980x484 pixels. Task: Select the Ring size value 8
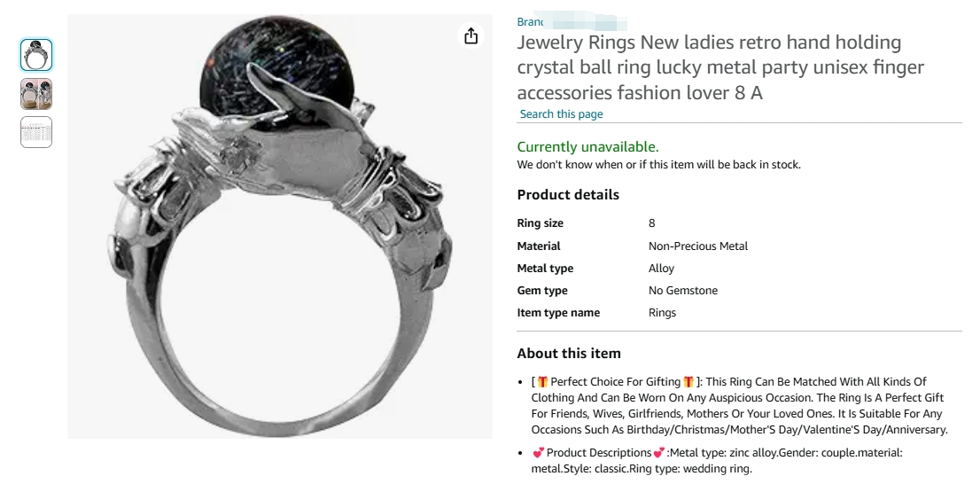[652, 223]
